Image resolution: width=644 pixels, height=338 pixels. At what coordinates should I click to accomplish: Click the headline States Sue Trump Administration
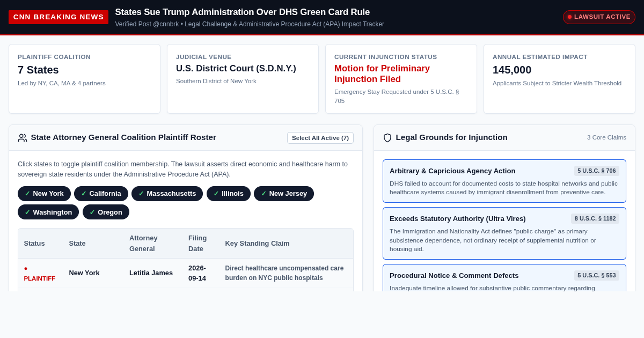[x=243, y=12]
